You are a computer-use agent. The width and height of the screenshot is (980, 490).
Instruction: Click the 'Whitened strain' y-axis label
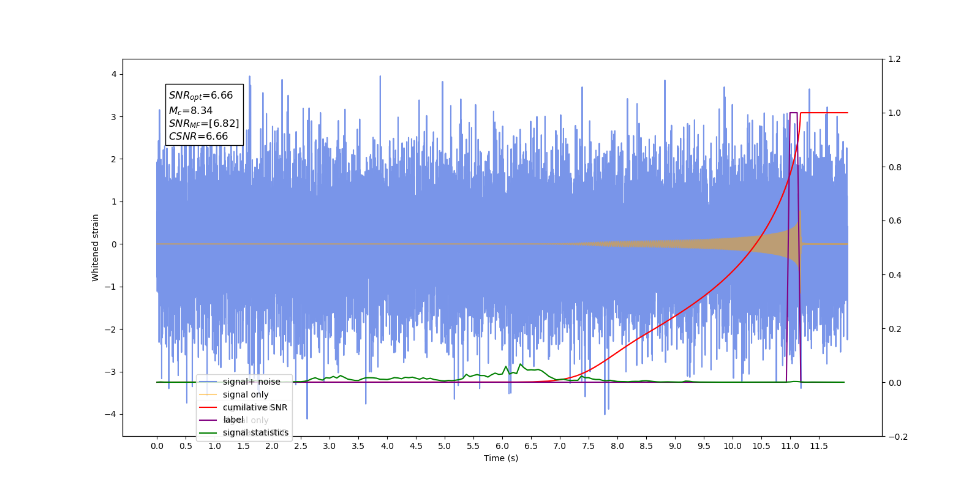[x=95, y=247]
